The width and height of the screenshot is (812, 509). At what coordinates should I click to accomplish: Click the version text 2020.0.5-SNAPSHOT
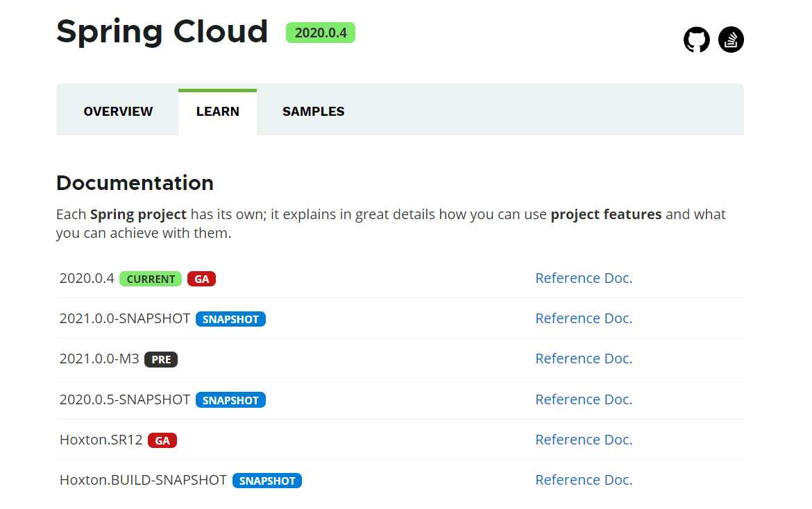125,399
